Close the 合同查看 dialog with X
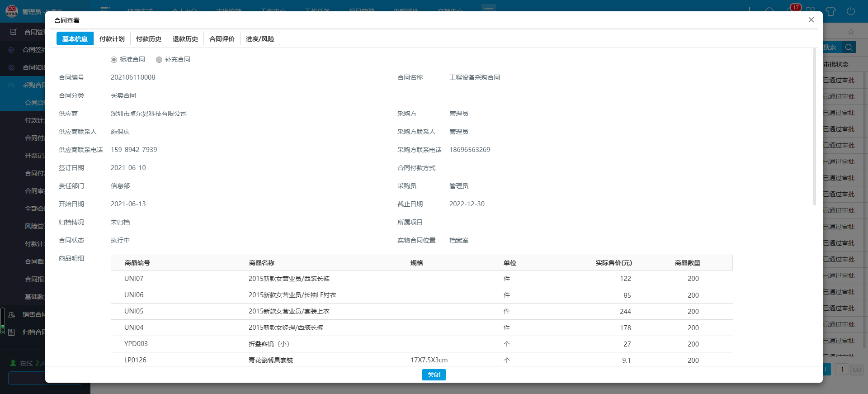 point(811,20)
